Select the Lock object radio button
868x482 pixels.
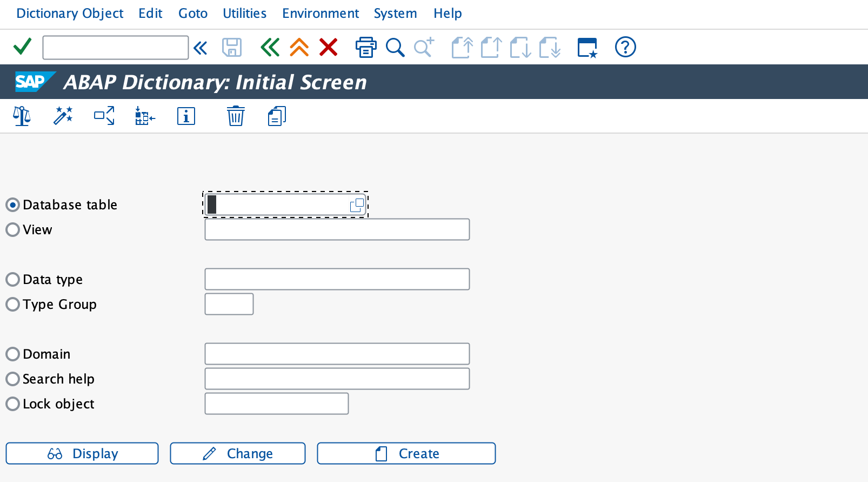click(x=12, y=404)
